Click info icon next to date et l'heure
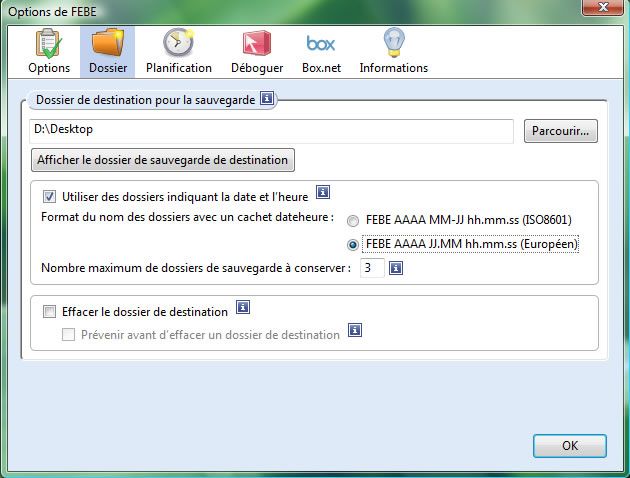 pyautogui.click(x=323, y=192)
